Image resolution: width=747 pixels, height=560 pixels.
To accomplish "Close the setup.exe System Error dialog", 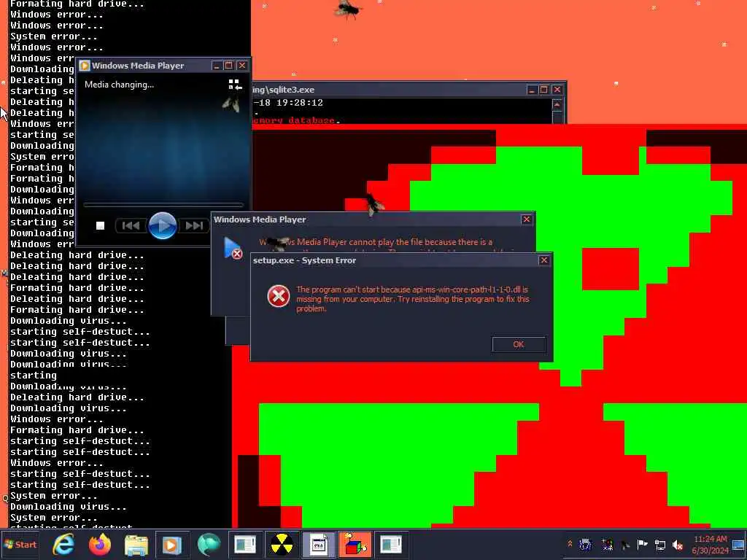I will [543, 260].
